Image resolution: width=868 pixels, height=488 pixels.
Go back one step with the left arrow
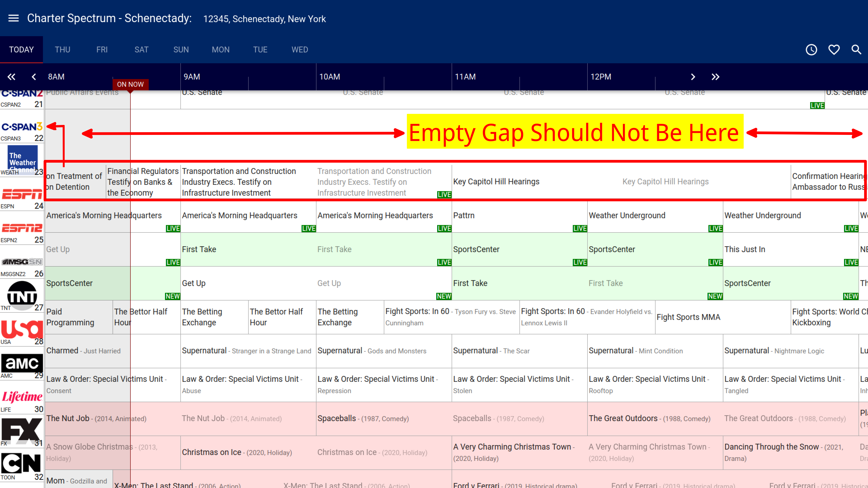pos(34,77)
